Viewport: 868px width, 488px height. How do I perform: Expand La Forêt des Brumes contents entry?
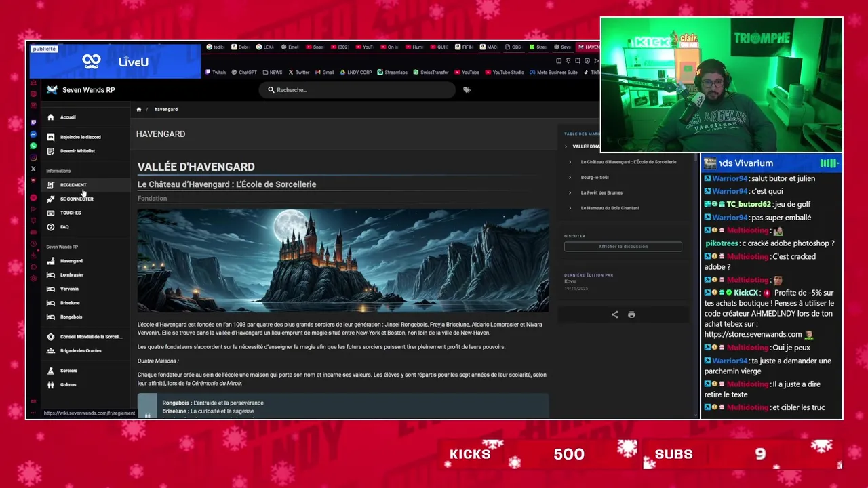click(x=570, y=192)
